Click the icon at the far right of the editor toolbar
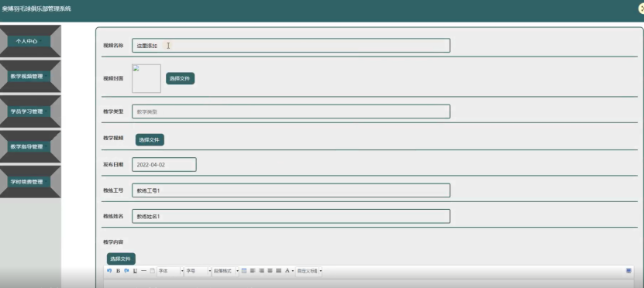 [x=629, y=271]
